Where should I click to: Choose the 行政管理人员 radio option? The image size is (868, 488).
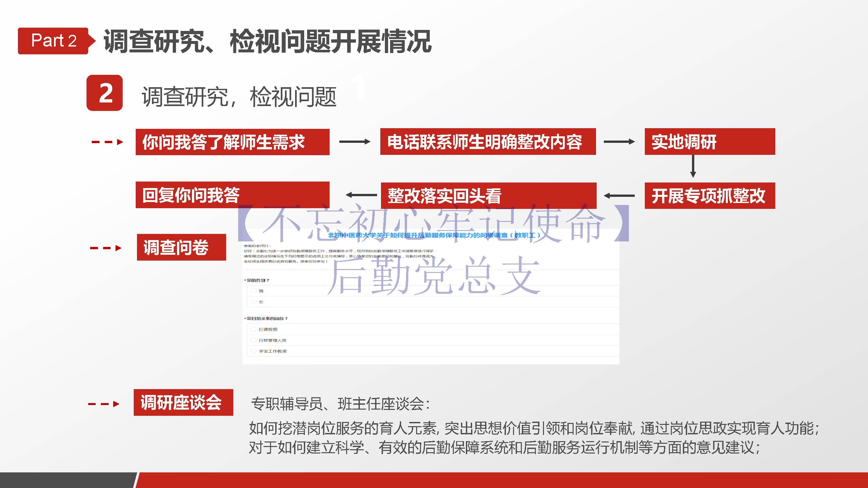(x=254, y=340)
